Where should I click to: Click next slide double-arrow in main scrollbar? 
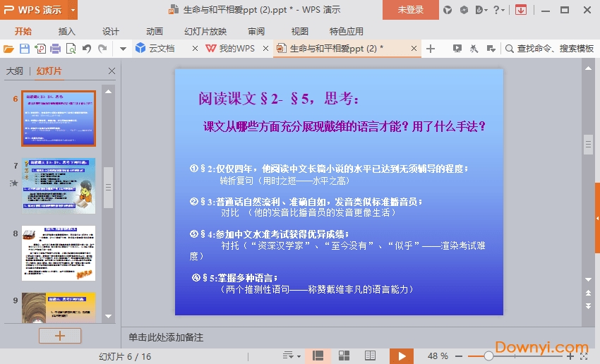(589, 305)
